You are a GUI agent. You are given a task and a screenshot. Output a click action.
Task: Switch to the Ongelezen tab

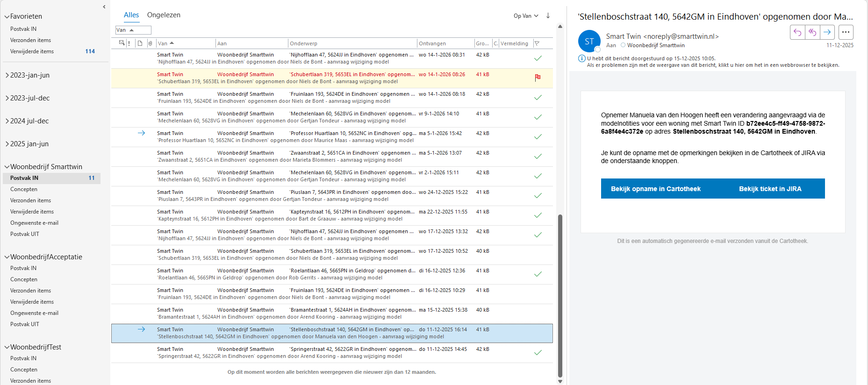[x=164, y=15]
